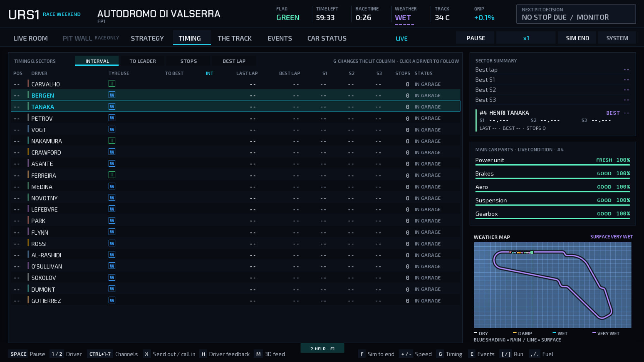
Task: Follow driver Carvalho in timing list
Action: pos(235,84)
